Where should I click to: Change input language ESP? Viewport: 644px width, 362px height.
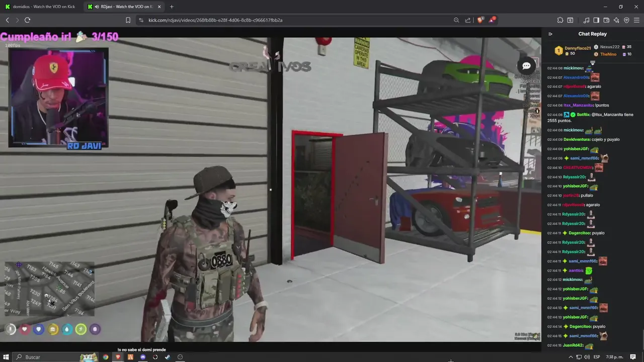[597, 357]
